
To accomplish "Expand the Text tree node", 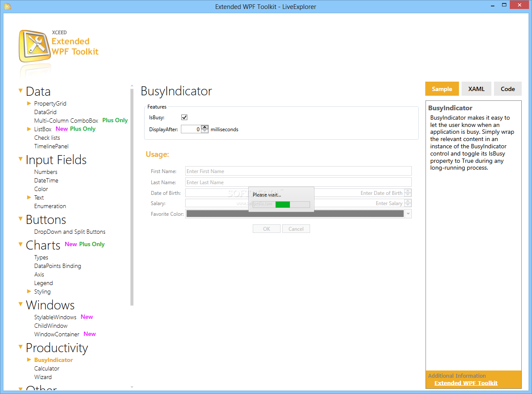I will tap(29, 197).
